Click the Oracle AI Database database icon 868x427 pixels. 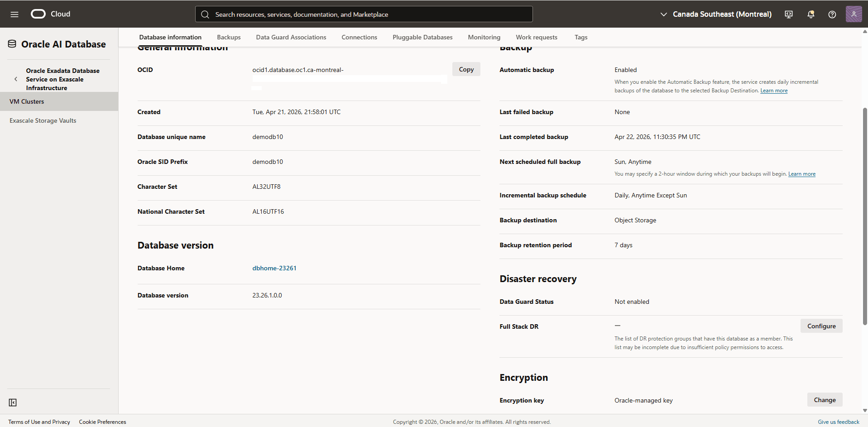tap(12, 44)
